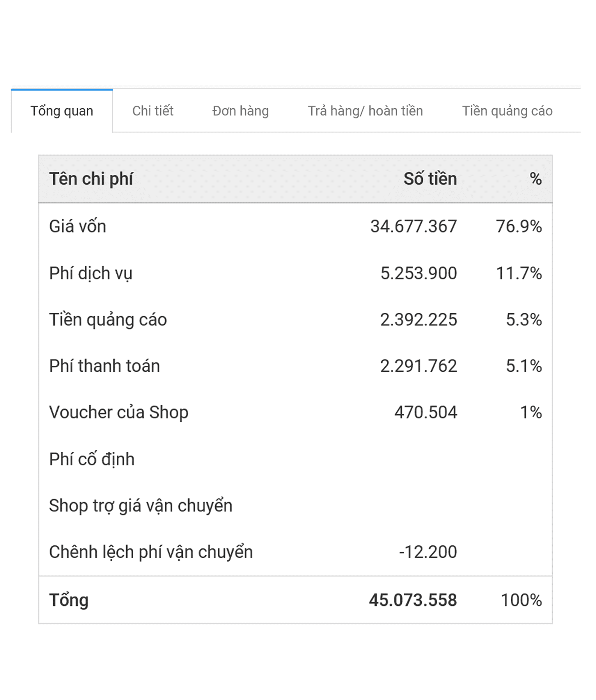Go to the Đơn hàng tab
This screenshot has height=700, width=596.
click(240, 111)
